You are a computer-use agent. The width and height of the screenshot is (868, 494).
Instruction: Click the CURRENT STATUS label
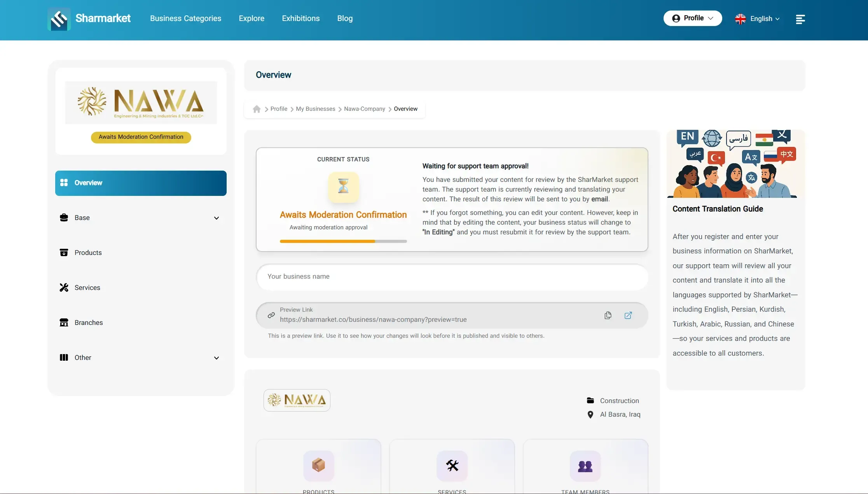click(343, 159)
